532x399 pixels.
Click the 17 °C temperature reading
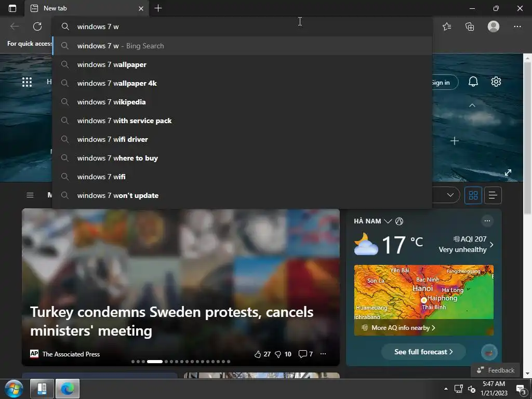coord(402,245)
